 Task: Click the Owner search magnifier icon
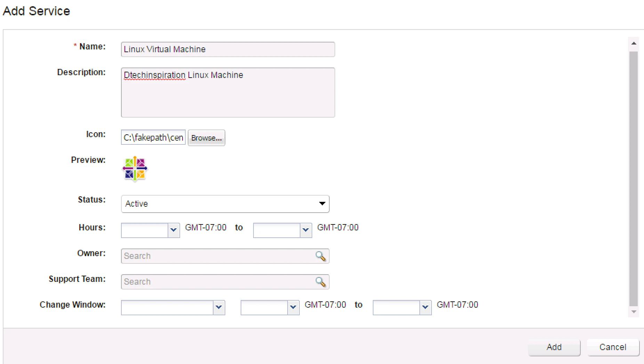tap(321, 256)
